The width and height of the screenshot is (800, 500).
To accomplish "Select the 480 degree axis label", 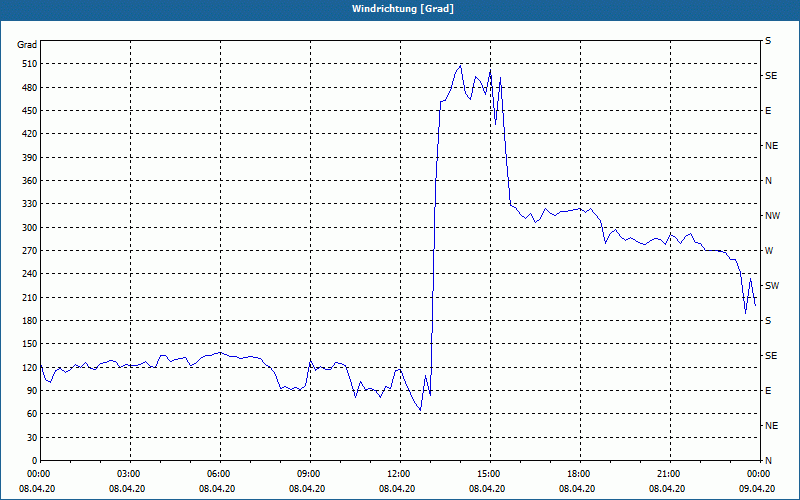I will coord(31,88).
